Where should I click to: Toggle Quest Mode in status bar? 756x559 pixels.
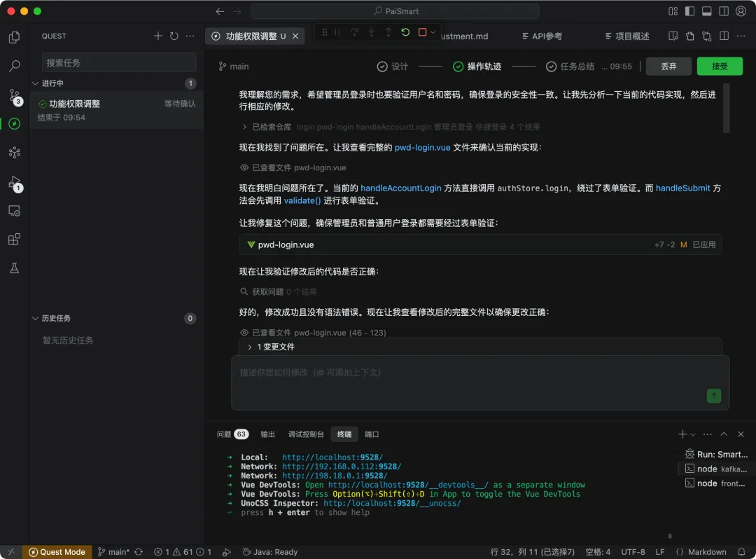click(x=57, y=552)
